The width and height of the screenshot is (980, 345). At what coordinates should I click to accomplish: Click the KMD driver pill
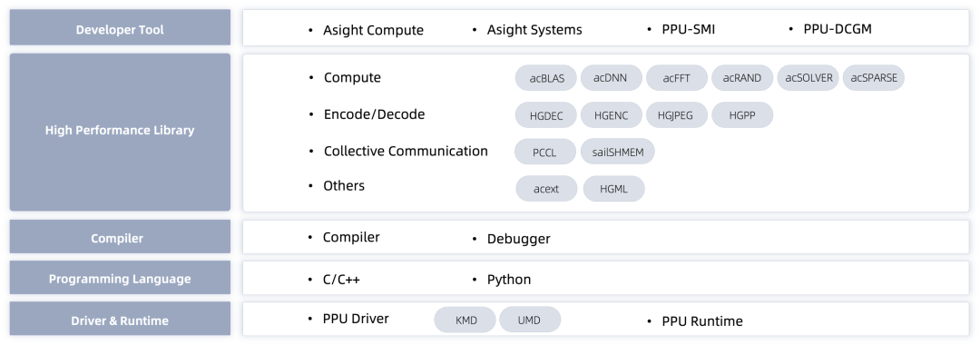[x=465, y=320]
